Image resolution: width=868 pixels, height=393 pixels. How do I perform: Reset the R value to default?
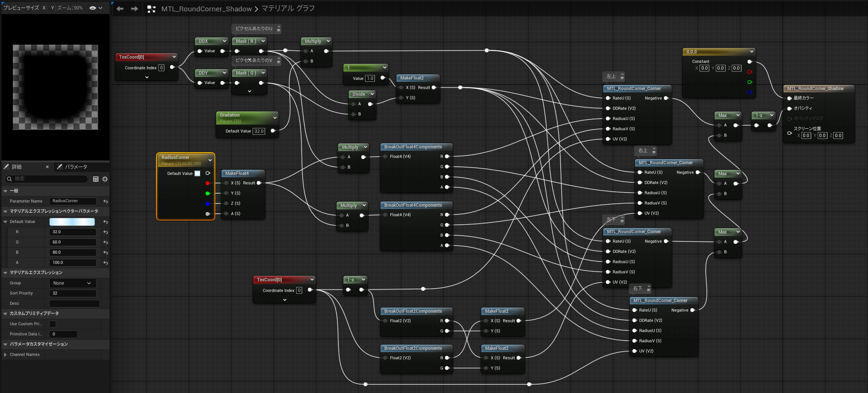106,232
